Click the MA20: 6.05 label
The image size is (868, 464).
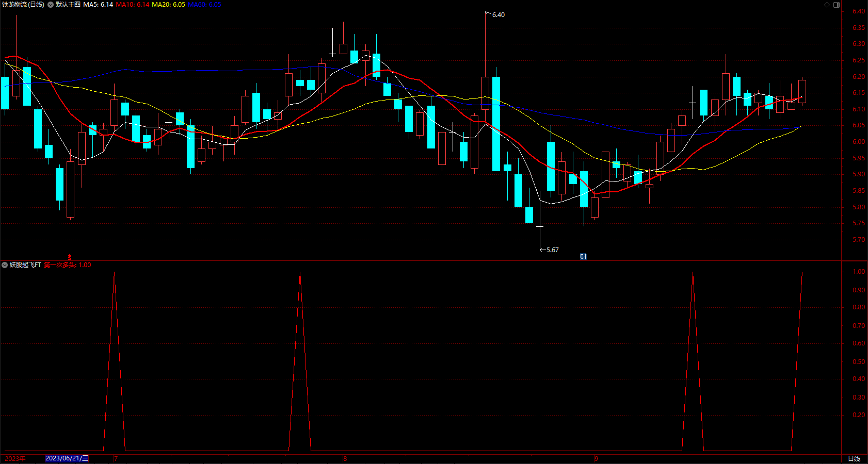168,5
